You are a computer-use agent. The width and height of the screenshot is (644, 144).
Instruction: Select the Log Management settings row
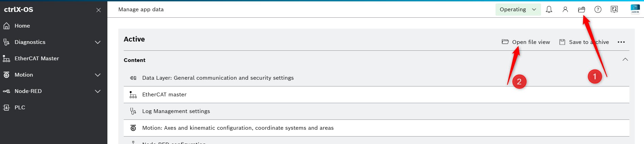(176, 111)
